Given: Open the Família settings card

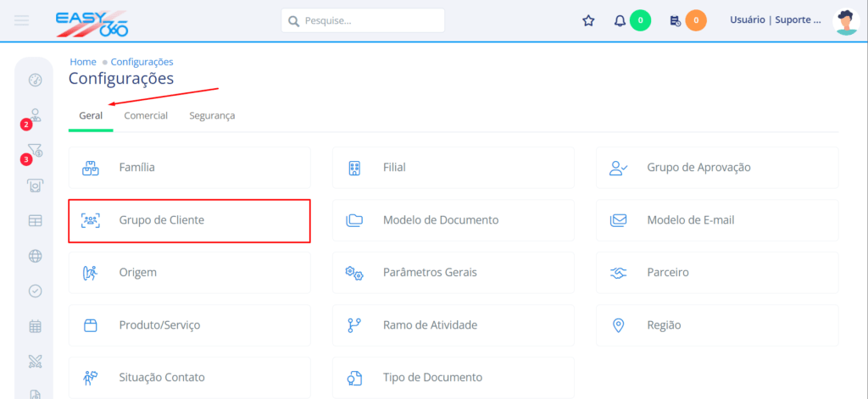Looking at the screenshot, I should click(x=189, y=168).
